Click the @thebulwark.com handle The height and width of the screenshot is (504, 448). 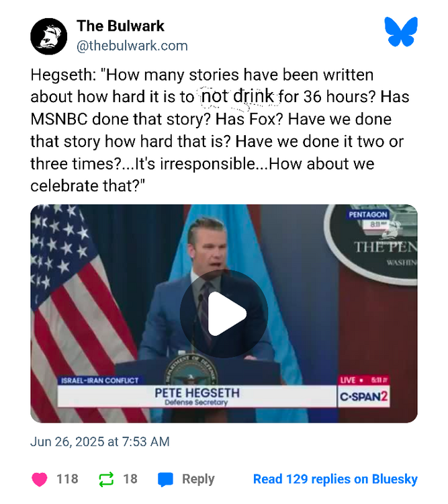coord(132,46)
